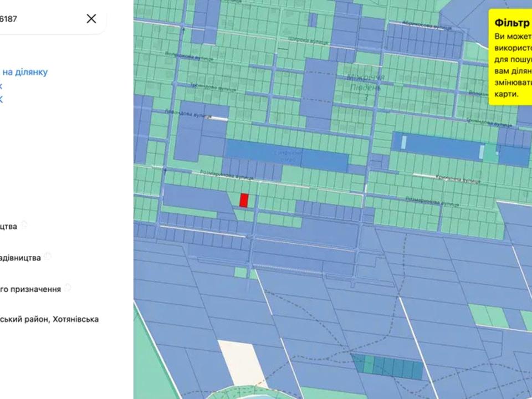Viewport: 532px width, 399px height.
Task: Click the faint icon beside the "цтва" label
Action: tap(24, 224)
